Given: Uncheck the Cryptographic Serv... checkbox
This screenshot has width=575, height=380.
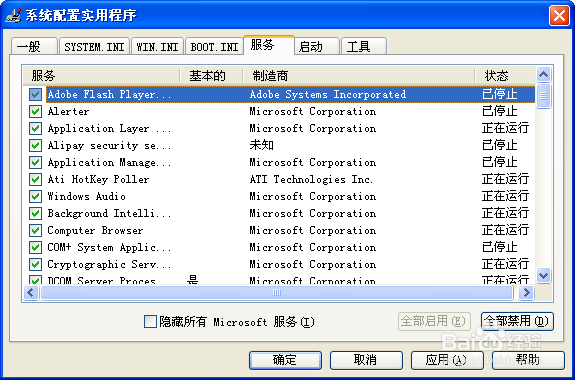Looking at the screenshot, I should 35,264.
